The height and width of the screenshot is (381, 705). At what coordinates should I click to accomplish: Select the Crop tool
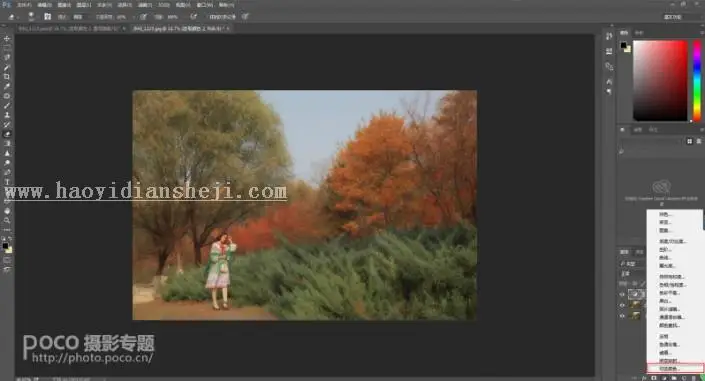[7, 76]
